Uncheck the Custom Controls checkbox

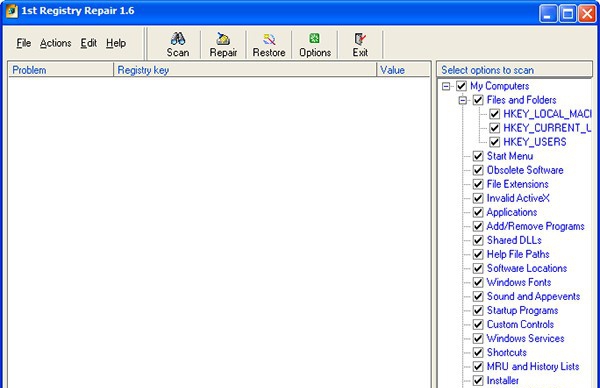[478, 324]
